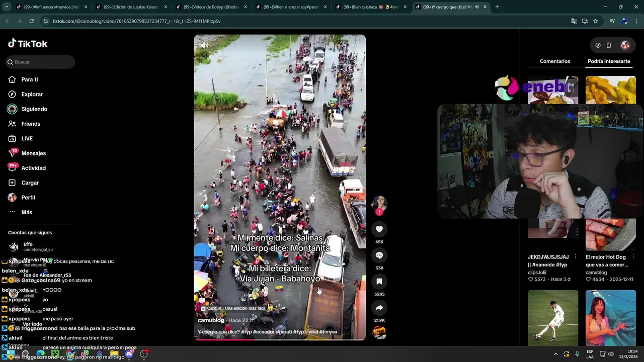Switch to the Edición de Jujutsu Kaisen tab
This screenshot has width=644, height=362.
(131, 7)
